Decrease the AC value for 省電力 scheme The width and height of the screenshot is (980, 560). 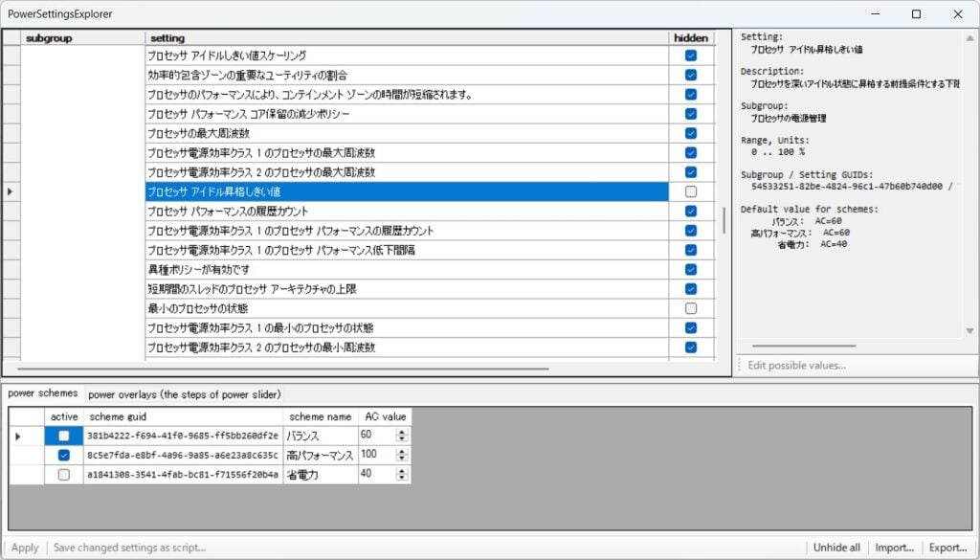click(402, 478)
